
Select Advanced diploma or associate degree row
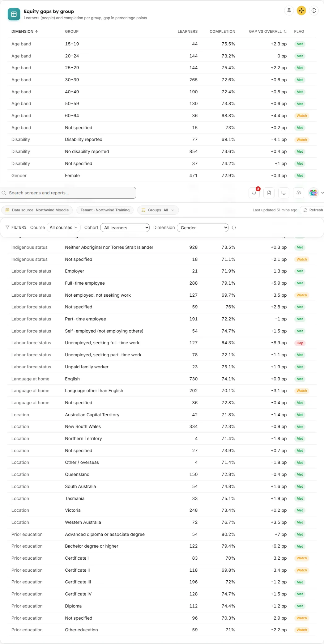162,534
